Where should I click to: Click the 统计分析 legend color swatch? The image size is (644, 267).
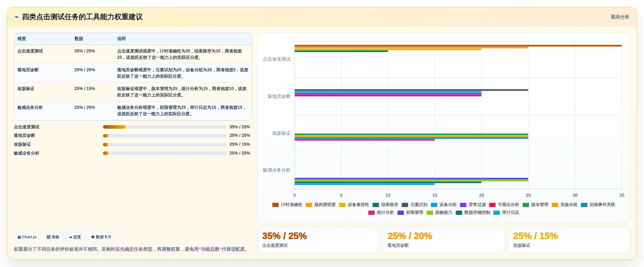(x=371, y=212)
